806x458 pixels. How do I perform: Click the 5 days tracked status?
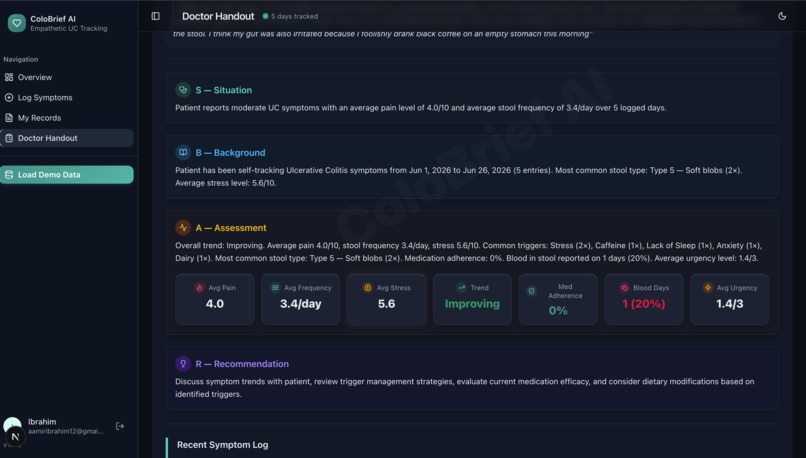tap(295, 16)
